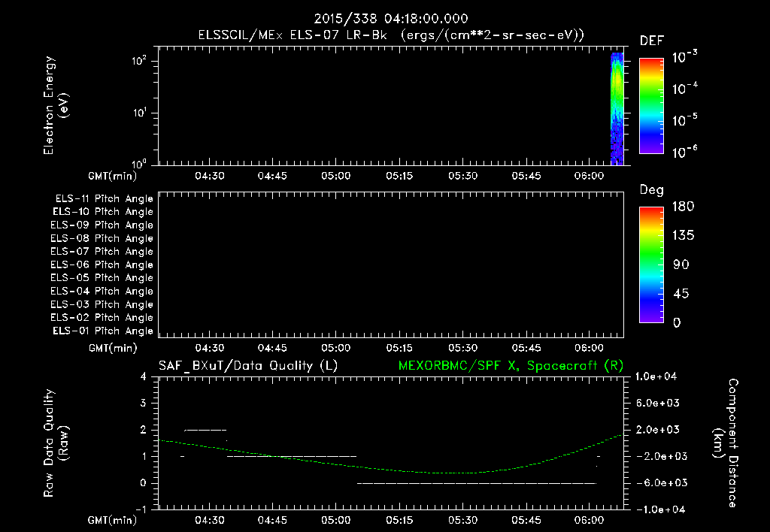This screenshot has width=770, height=532.
Task: Click the ELS-05 Pitch Angle row label
Action: click(x=102, y=278)
